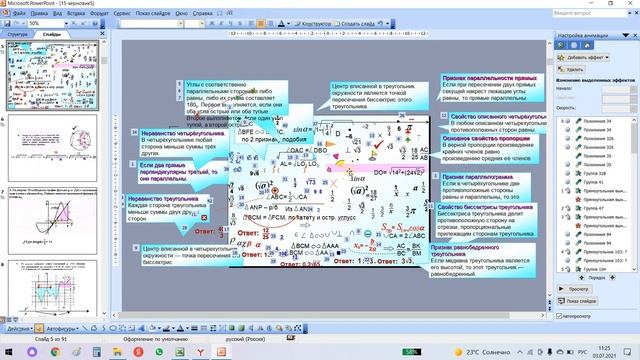640x360 pixels.
Task: Click the Windows Start button
Action: (x=8, y=352)
